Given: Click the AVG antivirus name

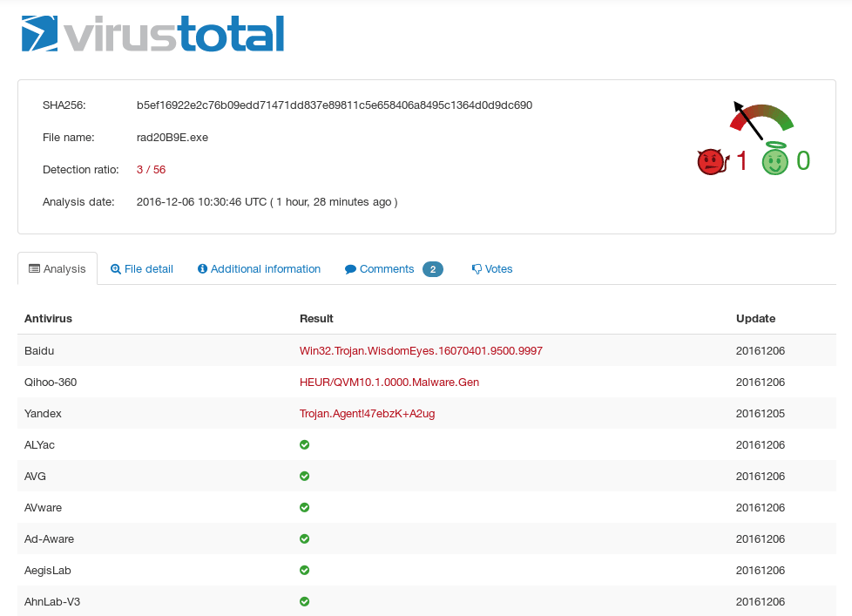Looking at the screenshot, I should click(x=36, y=477).
